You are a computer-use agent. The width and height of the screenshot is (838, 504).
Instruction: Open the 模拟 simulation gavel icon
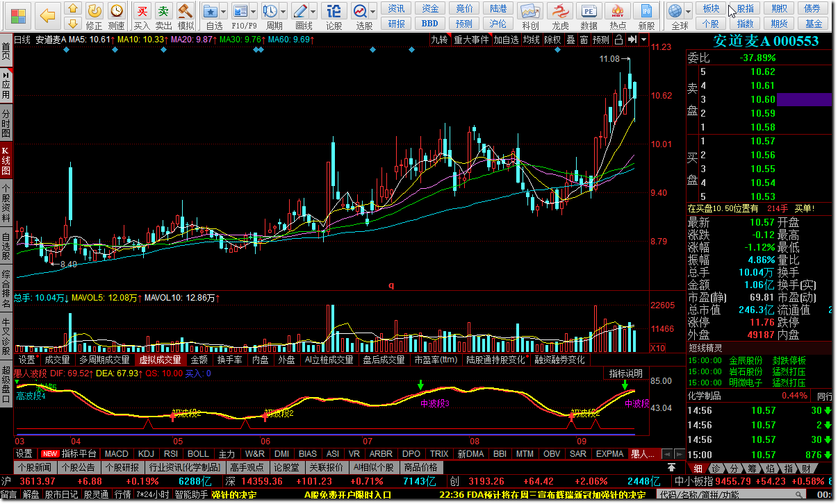pos(185,11)
